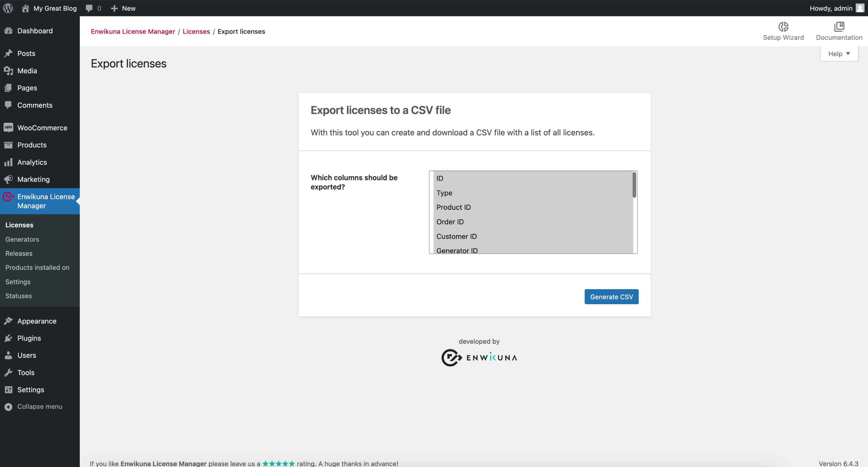Click Enwikuna License Manager breadcrumb link

(133, 31)
